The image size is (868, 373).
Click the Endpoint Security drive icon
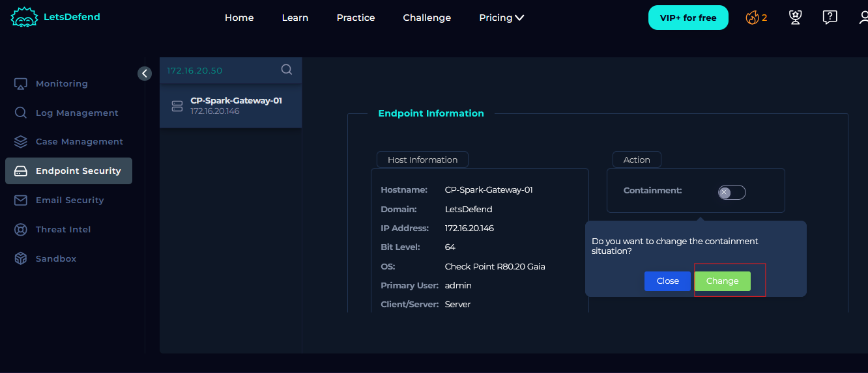point(21,171)
